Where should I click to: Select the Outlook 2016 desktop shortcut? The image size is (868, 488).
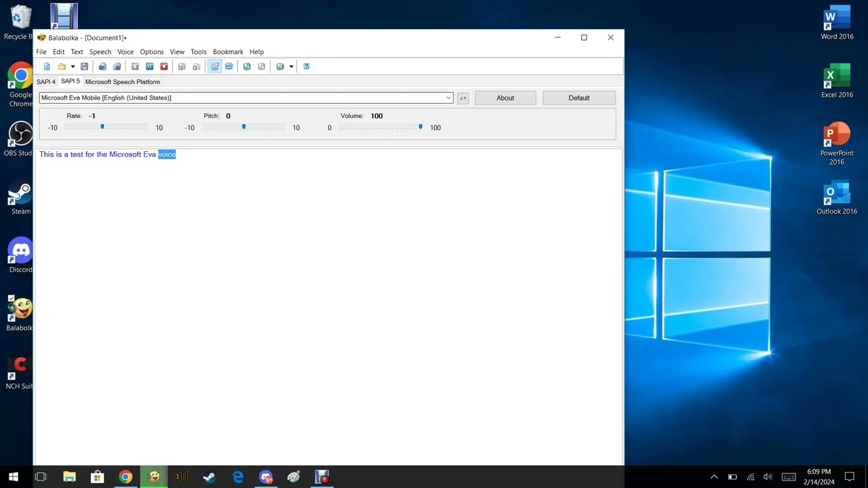[837, 198]
